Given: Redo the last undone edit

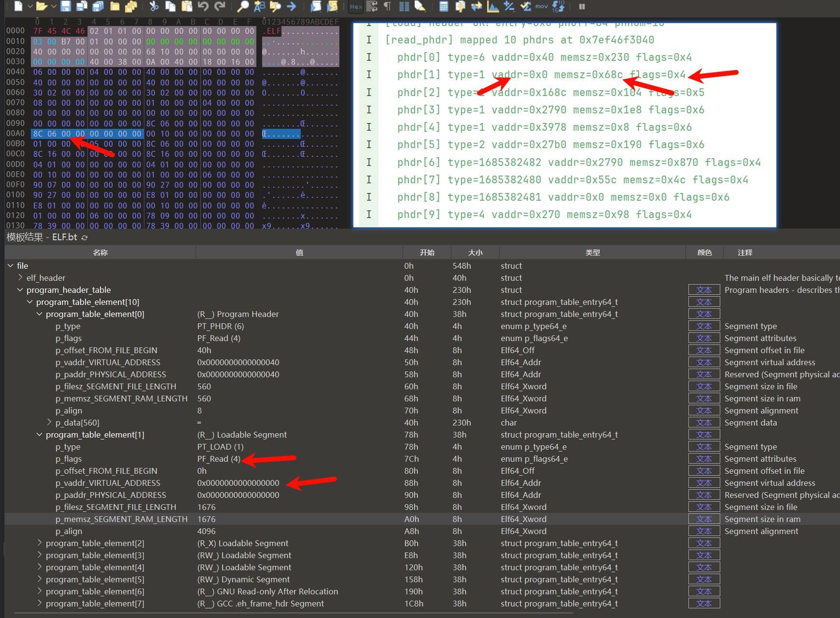Looking at the screenshot, I should (220, 6).
